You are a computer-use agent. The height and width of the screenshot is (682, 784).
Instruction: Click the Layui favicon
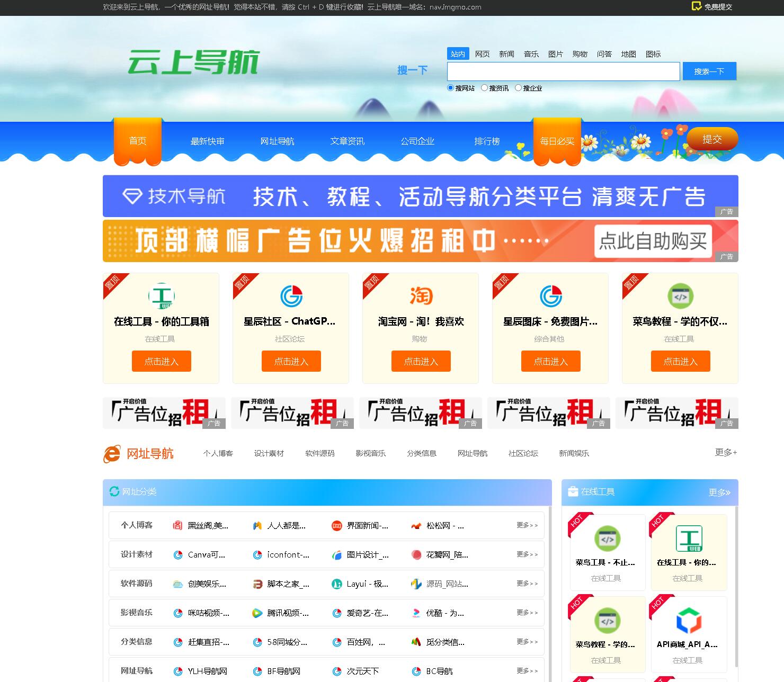tap(336, 584)
